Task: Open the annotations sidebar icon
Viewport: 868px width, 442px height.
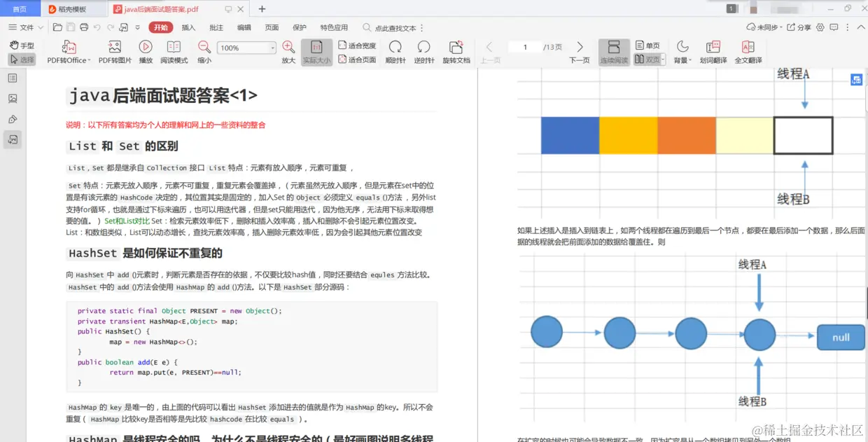Action: tap(13, 139)
